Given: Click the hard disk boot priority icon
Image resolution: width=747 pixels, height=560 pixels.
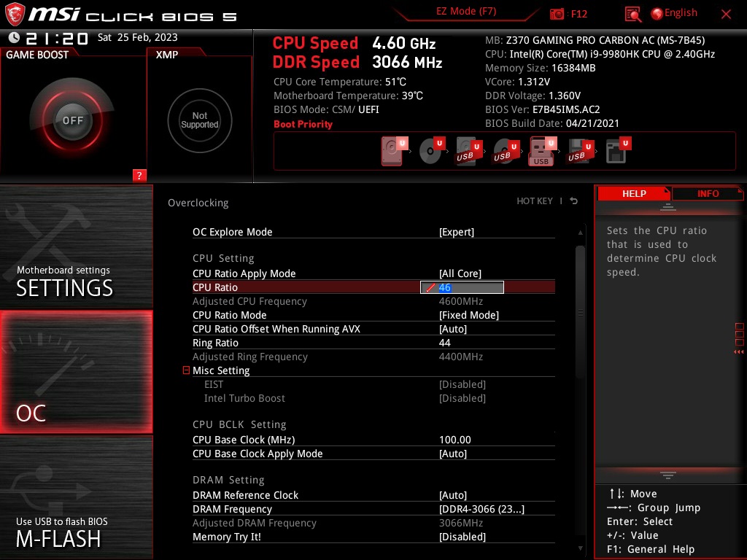Looking at the screenshot, I should 395,152.
